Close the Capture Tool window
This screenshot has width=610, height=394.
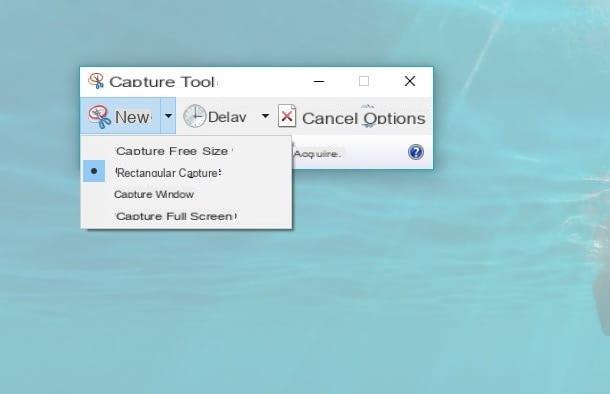tap(410, 81)
